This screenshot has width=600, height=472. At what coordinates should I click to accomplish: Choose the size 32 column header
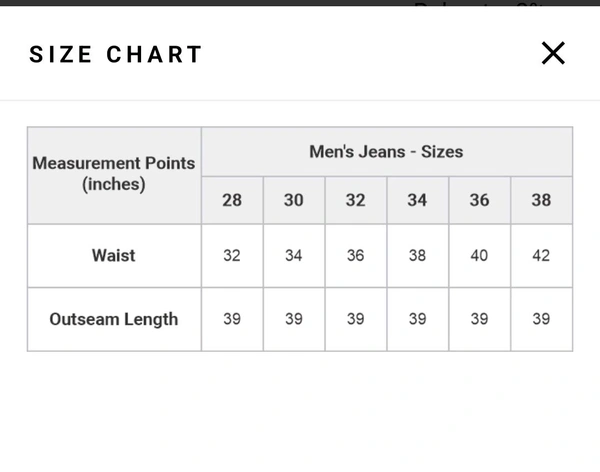tap(356, 200)
